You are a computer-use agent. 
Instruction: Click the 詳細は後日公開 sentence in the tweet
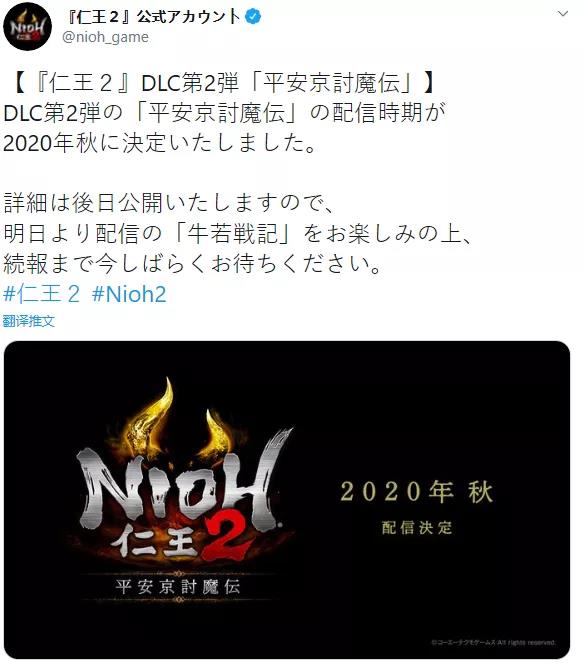167,202
